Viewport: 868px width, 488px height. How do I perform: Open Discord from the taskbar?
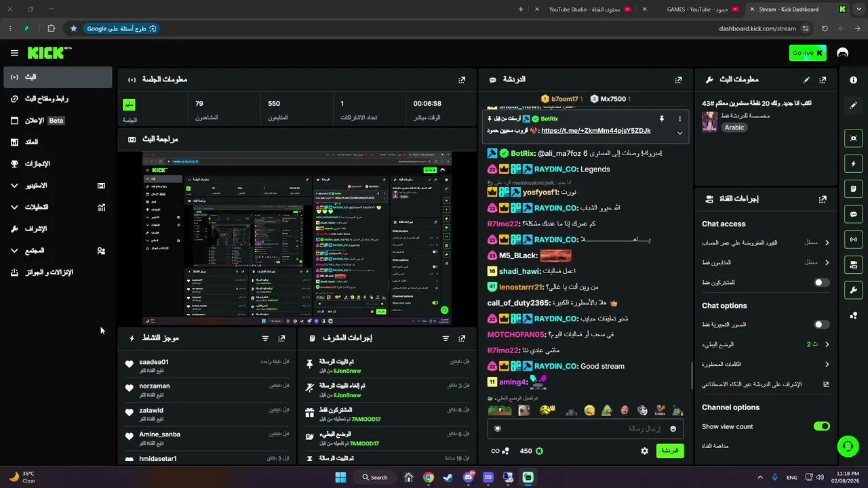[469, 477]
